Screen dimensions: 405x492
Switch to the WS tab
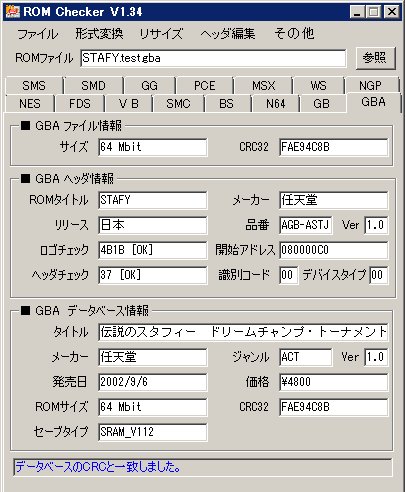[x=319, y=86]
